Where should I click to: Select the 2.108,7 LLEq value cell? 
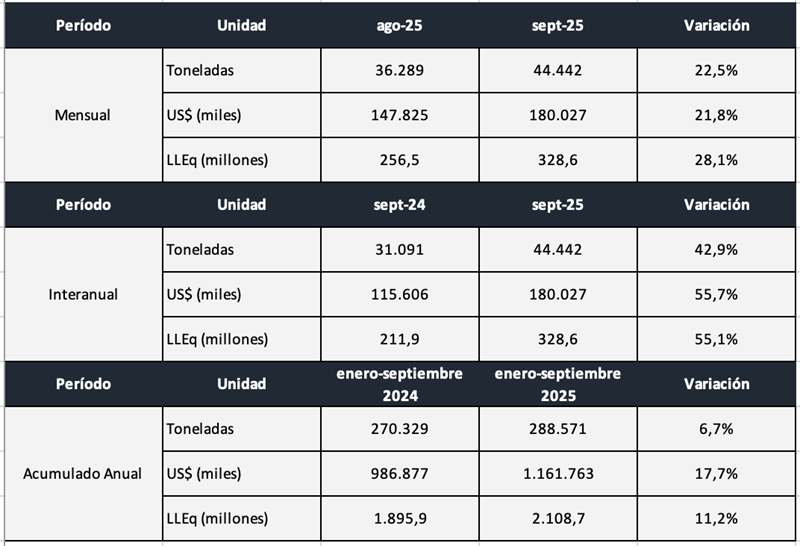(x=558, y=518)
